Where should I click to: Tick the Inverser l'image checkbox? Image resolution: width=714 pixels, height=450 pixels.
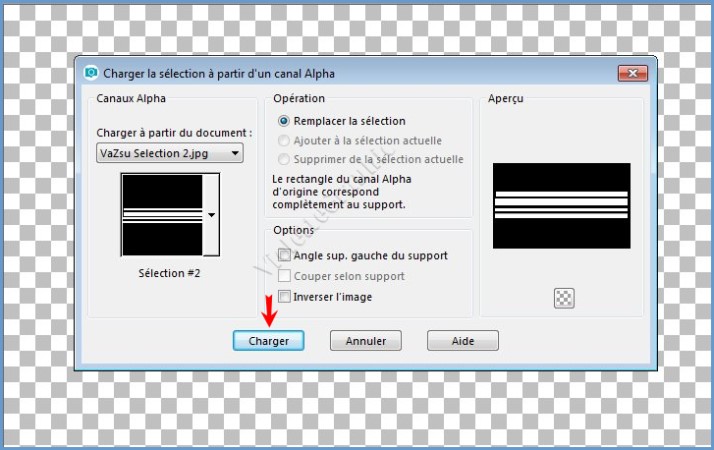coord(285,297)
